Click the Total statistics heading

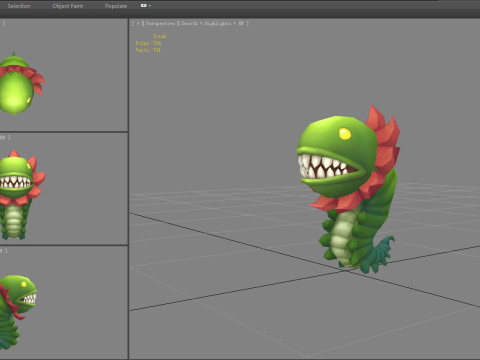(159, 36)
